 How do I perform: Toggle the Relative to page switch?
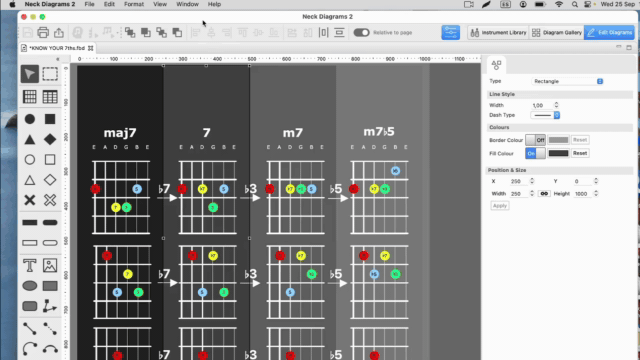click(x=361, y=33)
